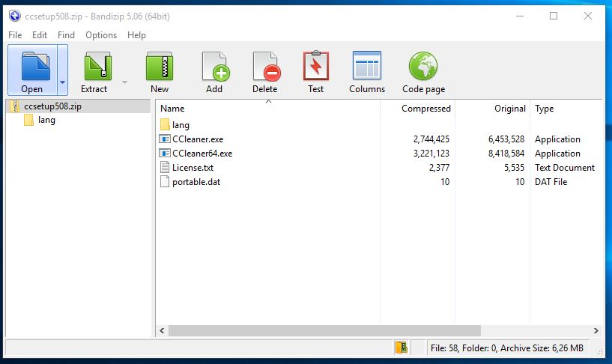Click the horizontal scrollbar thumb
Screen dimensions: 612x364
(x=325, y=330)
